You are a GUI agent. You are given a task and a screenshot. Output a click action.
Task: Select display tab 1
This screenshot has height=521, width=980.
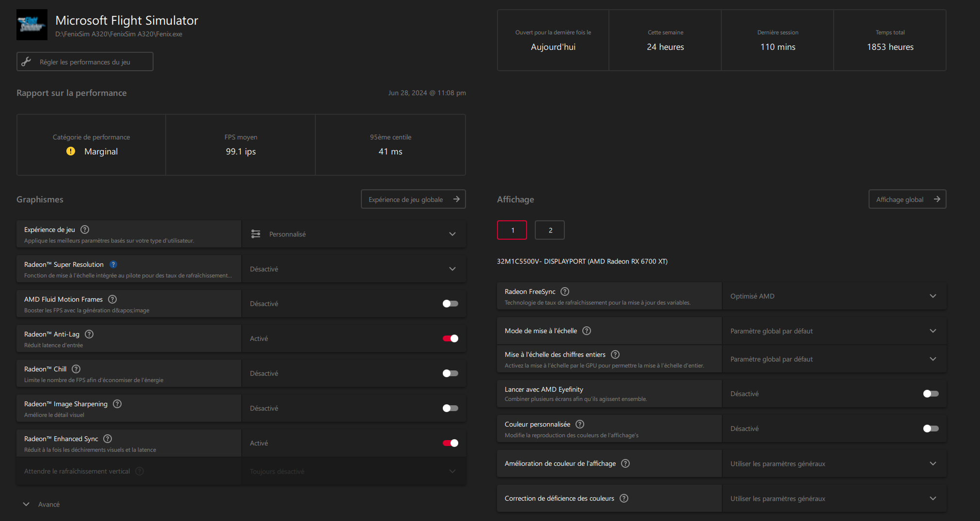pos(512,230)
